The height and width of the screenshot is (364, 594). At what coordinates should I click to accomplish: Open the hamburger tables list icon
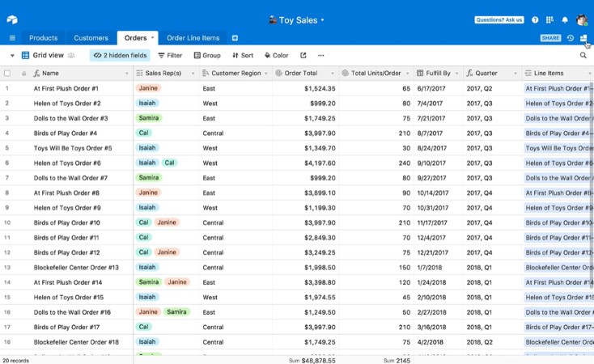coord(12,38)
